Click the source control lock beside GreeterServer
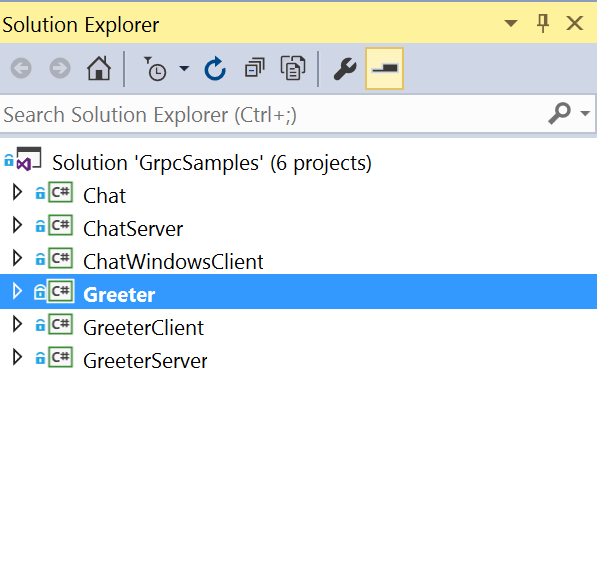The image size is (597, 561). click(x=40, y=358)
